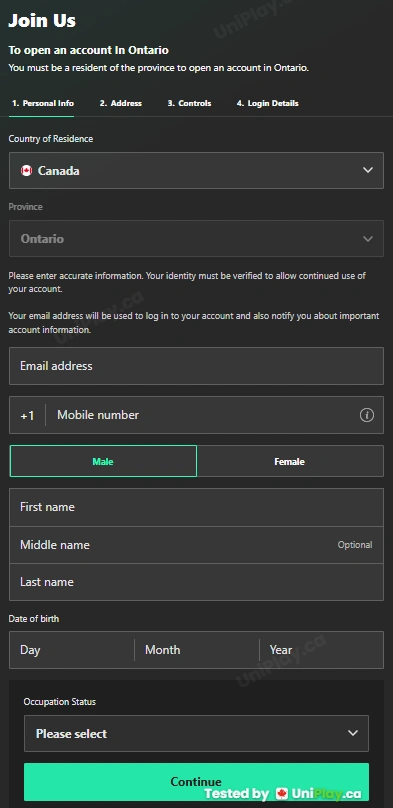Go to the 2. Address tab
The height and width of the screenshot is (808, 393).
121,103
